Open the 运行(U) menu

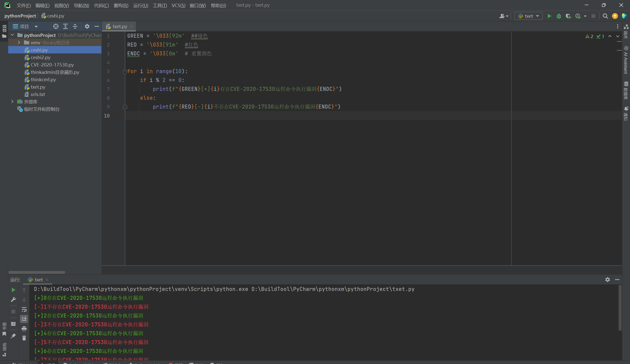click(x=141, y=5)
